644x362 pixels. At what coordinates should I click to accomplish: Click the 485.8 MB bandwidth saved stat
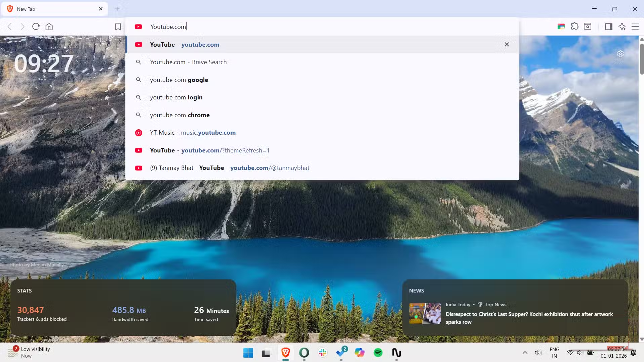130,314
